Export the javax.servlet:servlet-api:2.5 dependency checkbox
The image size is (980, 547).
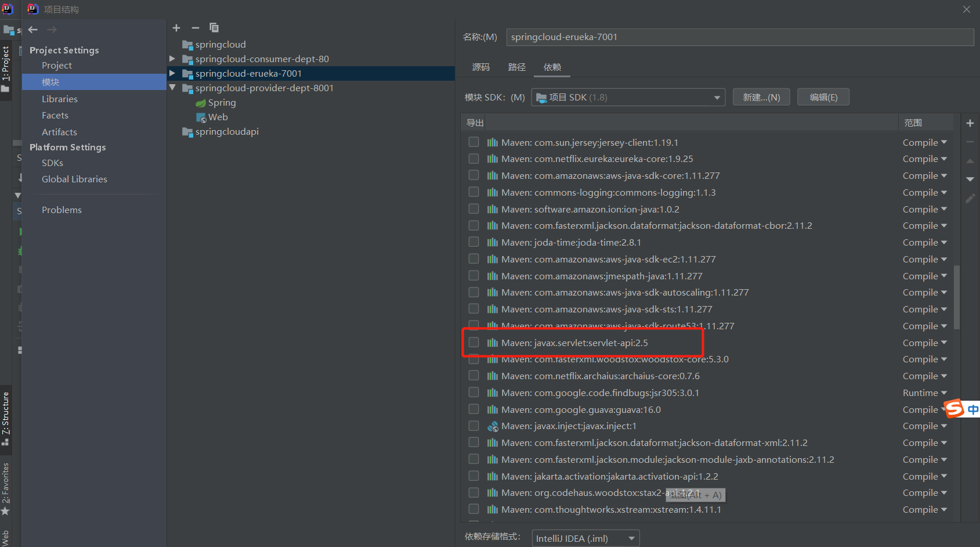pos(473,343)
